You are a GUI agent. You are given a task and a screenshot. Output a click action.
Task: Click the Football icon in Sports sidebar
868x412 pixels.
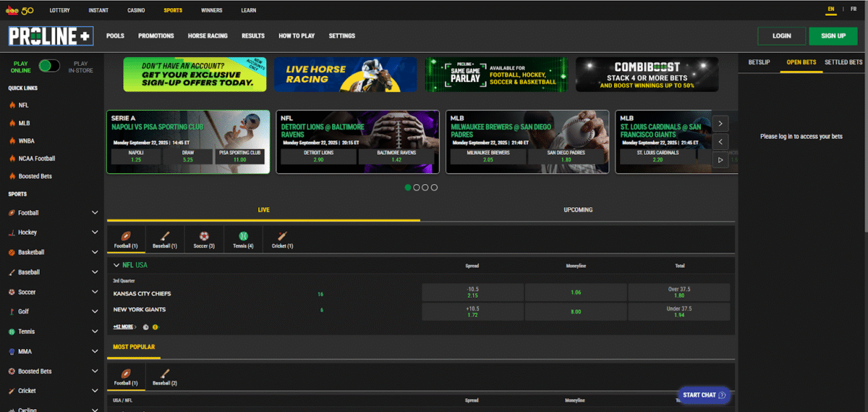[x=12, y=213]
